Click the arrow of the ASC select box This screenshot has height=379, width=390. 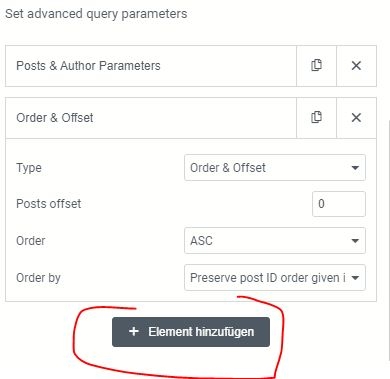355,241
